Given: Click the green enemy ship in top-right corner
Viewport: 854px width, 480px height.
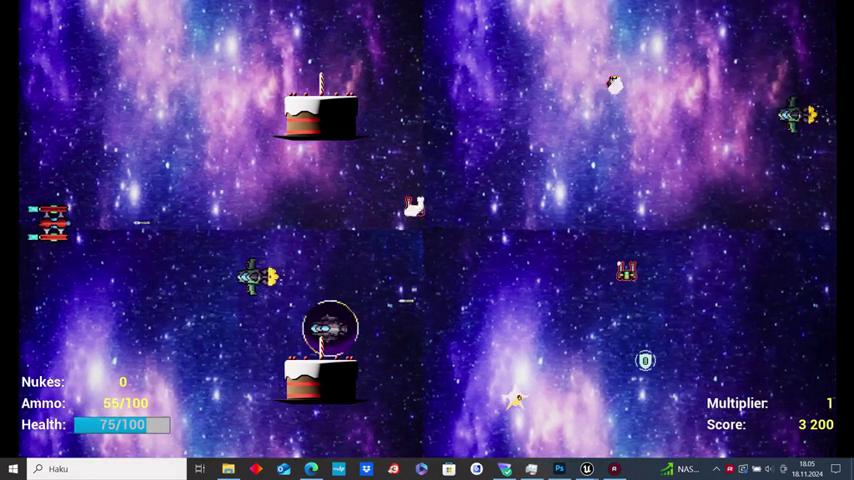Looking at the screenshot, I should pos(796,115).
